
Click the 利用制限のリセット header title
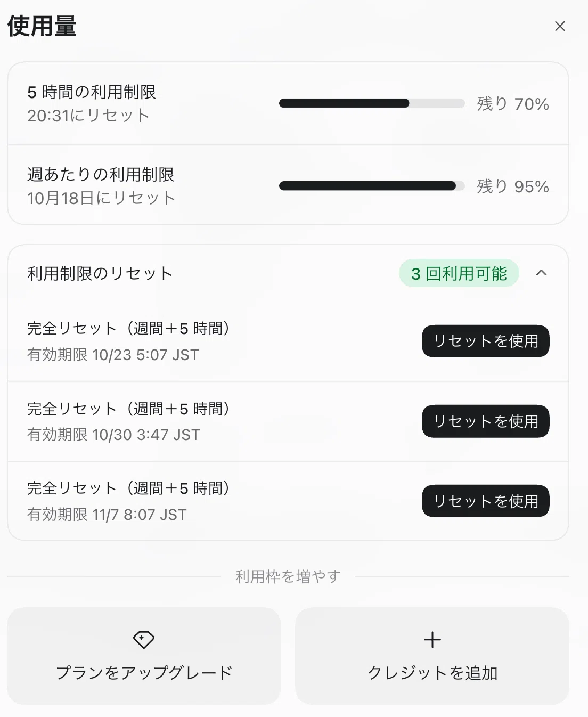[100, 274]
